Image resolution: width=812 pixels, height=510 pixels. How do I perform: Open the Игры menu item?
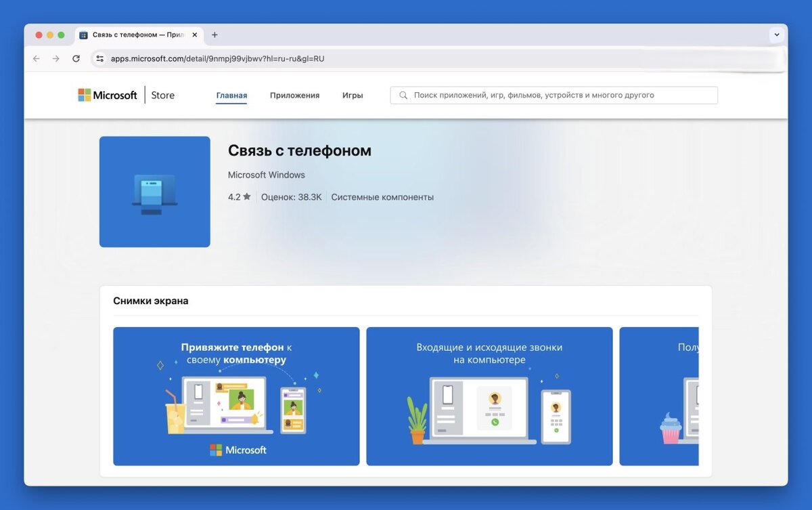pyautogui.click(x=353, y=95)
